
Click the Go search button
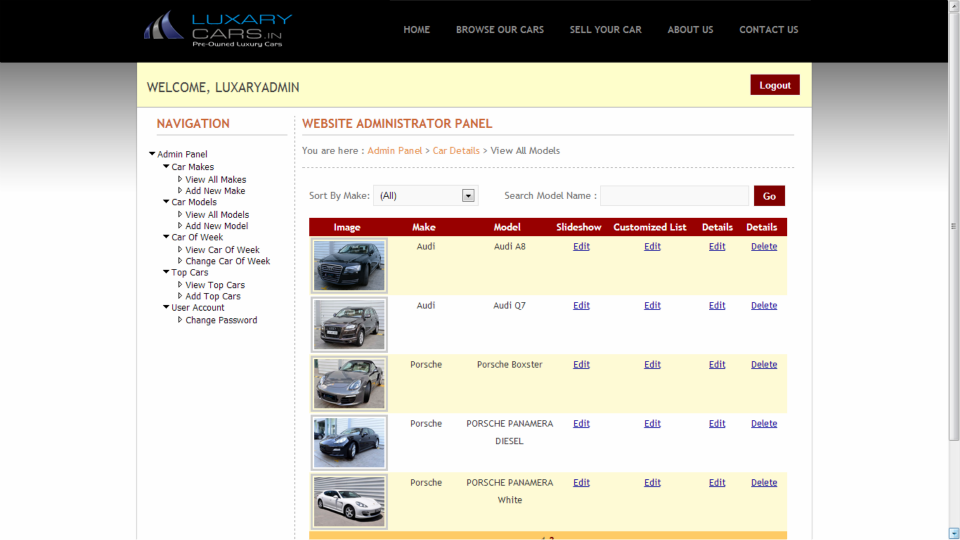pos(769,196)
